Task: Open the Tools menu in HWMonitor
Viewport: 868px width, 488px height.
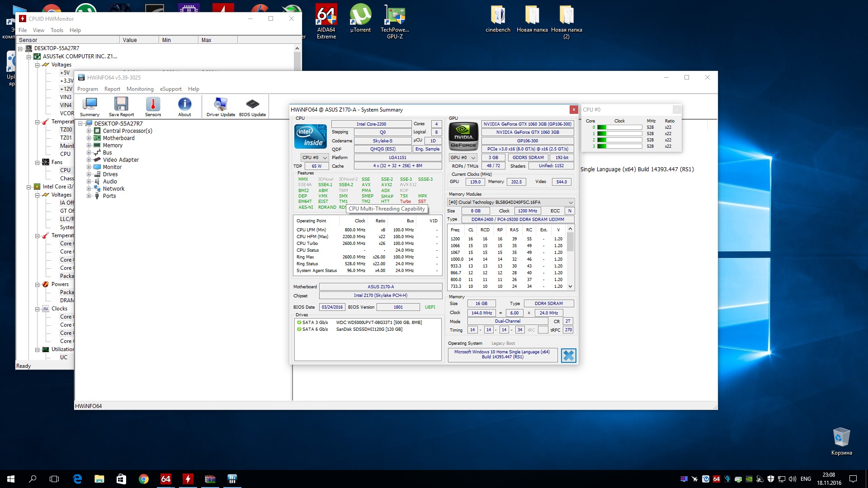Action: [x=57, y=30]
